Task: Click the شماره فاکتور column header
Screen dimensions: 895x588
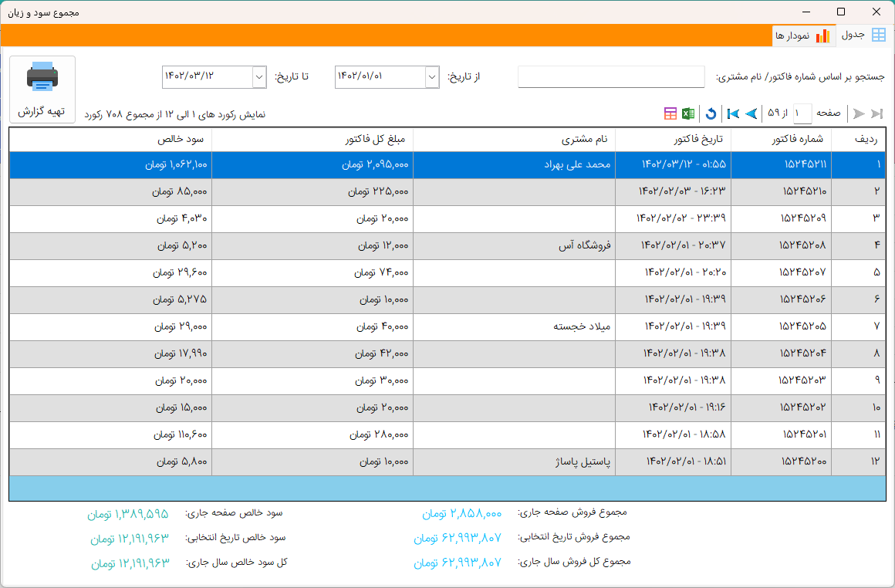Action: [782, 140]
